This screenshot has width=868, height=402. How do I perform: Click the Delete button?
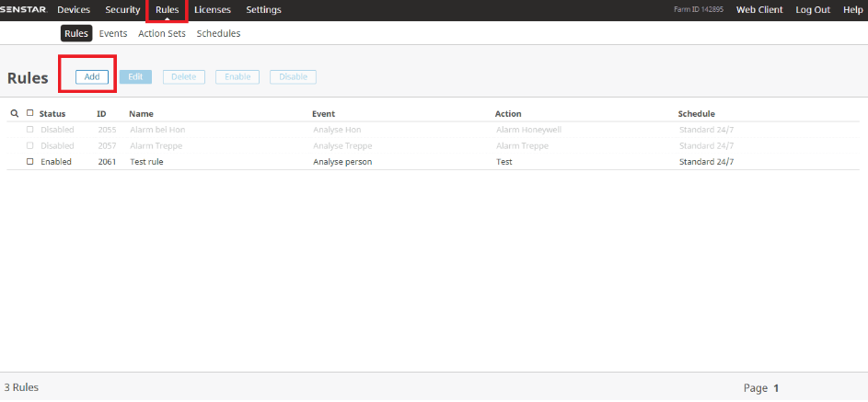(x=184, y=77)
